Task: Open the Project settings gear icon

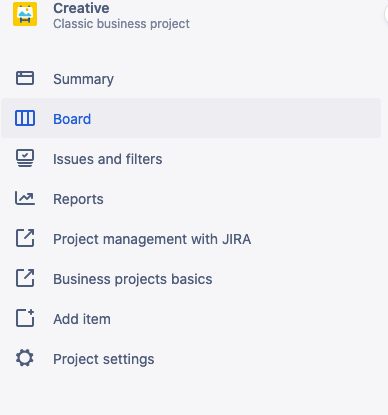Action: 25,358
